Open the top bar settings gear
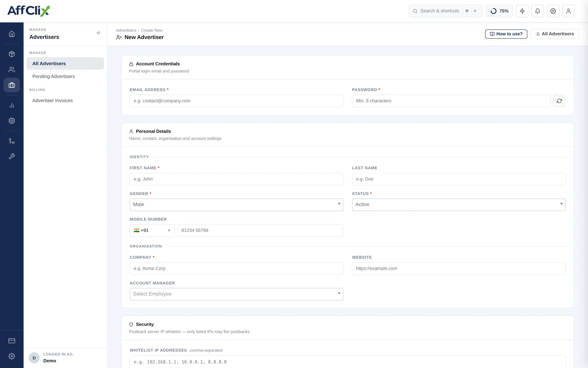This screenshot has height=368, width=588. click(x=553, y=11)
